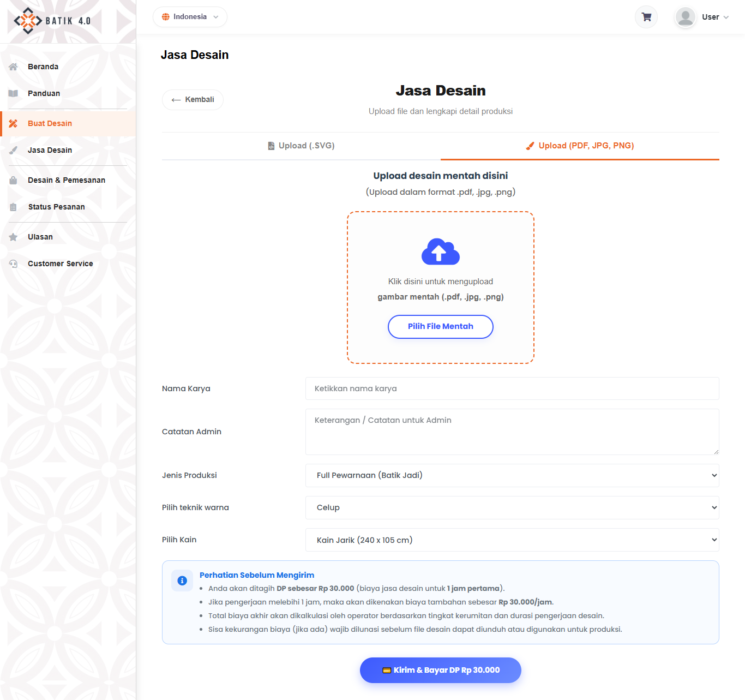
Task: Click the Kembali back button
Action: (193, 100)
